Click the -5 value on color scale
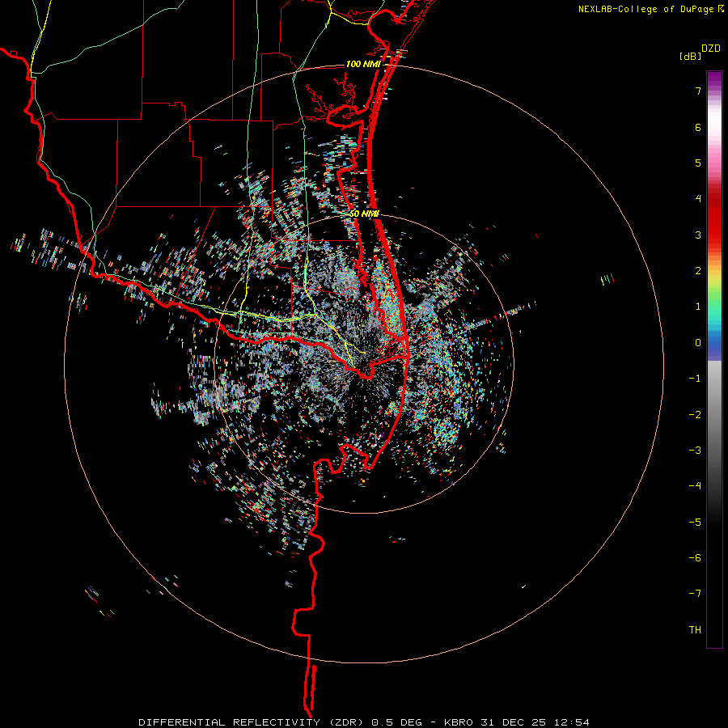This screenshot has height=728, width=728. pyautogui.click(x=695, y=523)
